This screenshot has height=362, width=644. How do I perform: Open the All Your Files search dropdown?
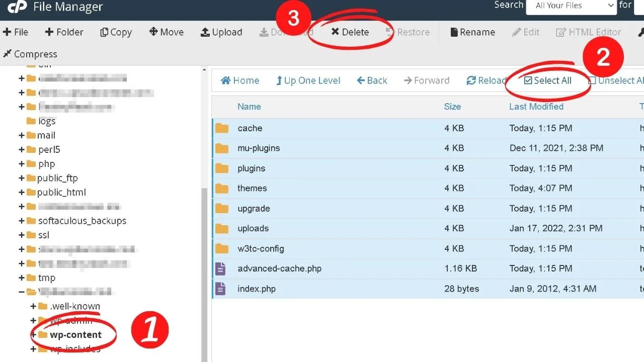pos(571,6)
